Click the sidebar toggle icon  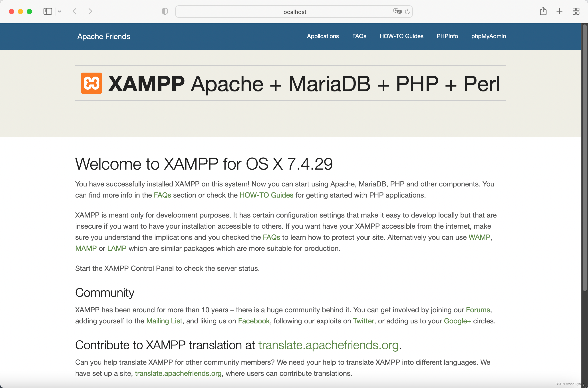point(48,11)
